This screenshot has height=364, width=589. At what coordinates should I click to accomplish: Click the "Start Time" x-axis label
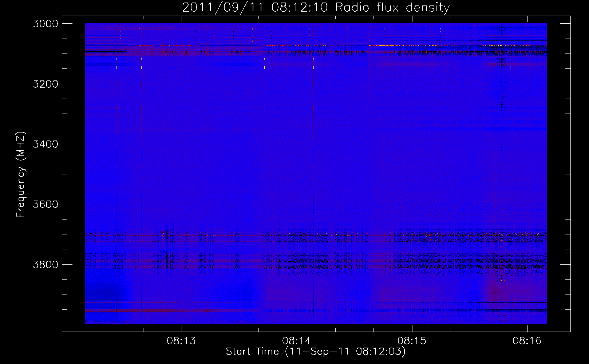252,351
